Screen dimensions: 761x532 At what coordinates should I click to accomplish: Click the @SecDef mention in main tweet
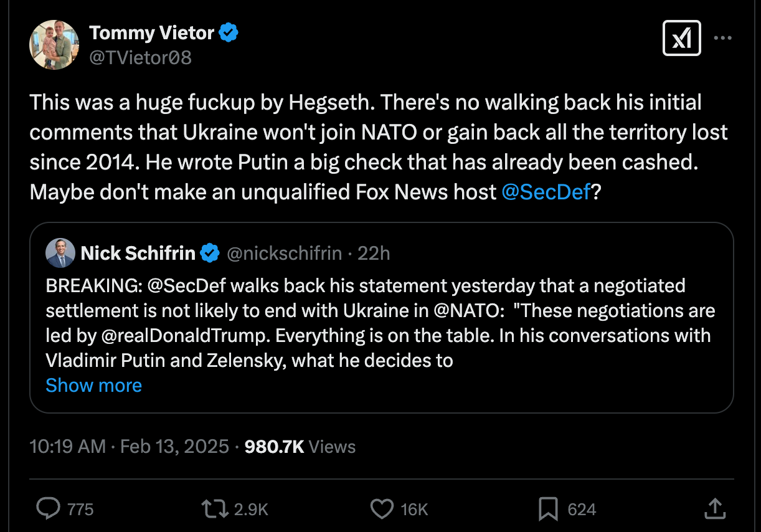[x=546, y=192]
